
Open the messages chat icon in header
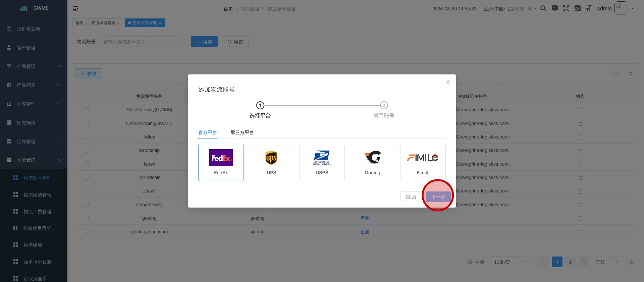(555, 8)
